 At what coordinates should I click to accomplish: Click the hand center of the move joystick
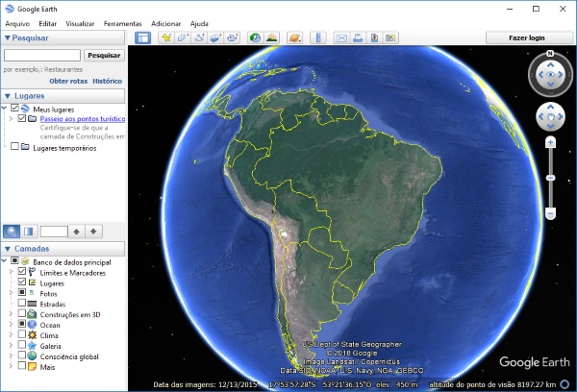550,117
